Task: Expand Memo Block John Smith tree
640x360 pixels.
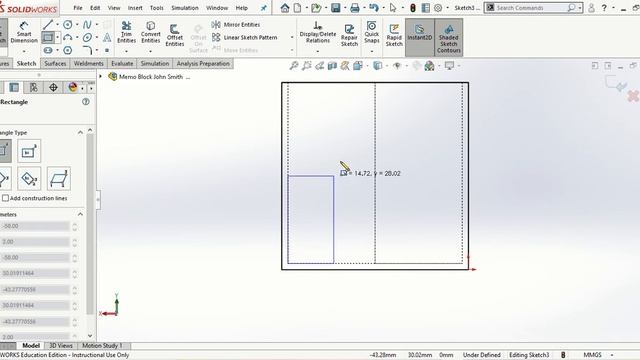Action: (100, 76)
